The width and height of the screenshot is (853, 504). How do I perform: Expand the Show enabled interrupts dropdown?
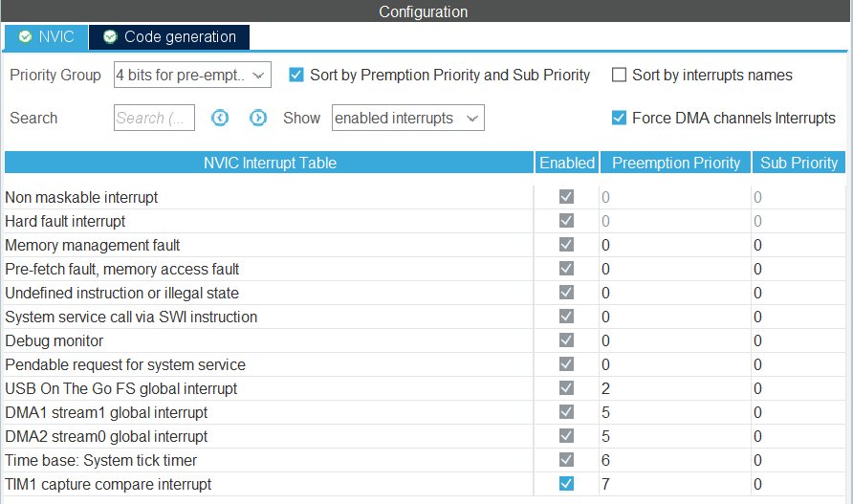(x=407, y=118)
